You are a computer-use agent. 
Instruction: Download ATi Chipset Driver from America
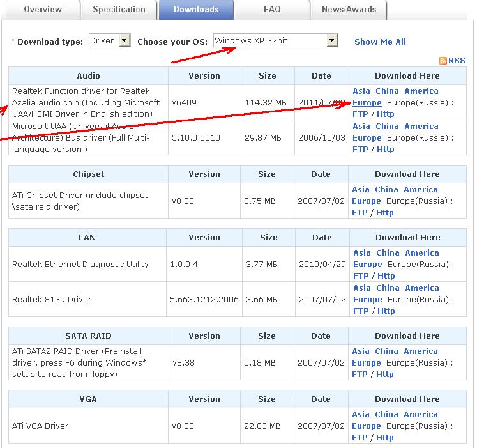coord(421,190)
